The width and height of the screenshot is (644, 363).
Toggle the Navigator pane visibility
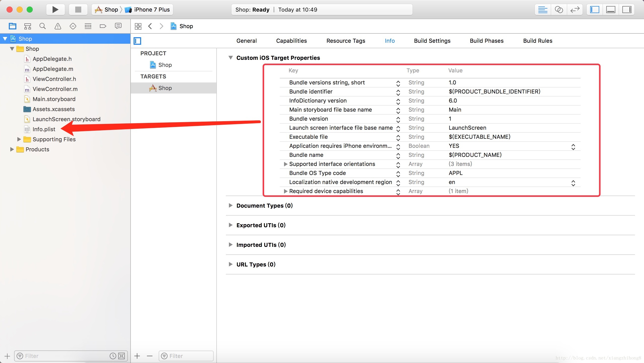coord(595,10)
